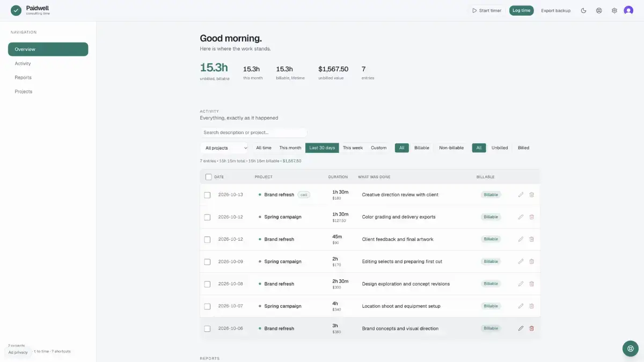Filter to Unbilled entries
Viewport: 644px width, 362px height.
[500, 148]
